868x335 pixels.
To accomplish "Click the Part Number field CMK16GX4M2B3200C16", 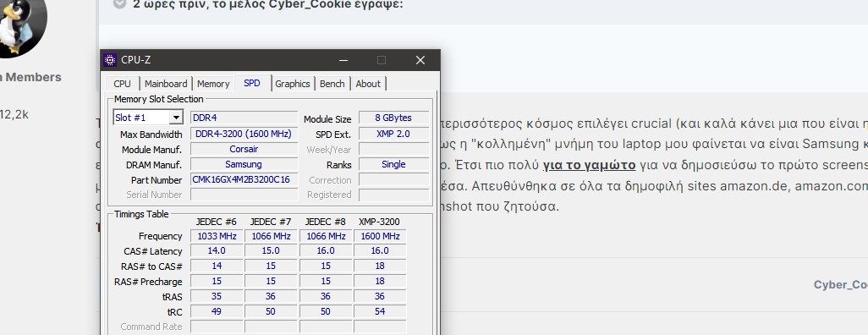I will tap(244, 179).
